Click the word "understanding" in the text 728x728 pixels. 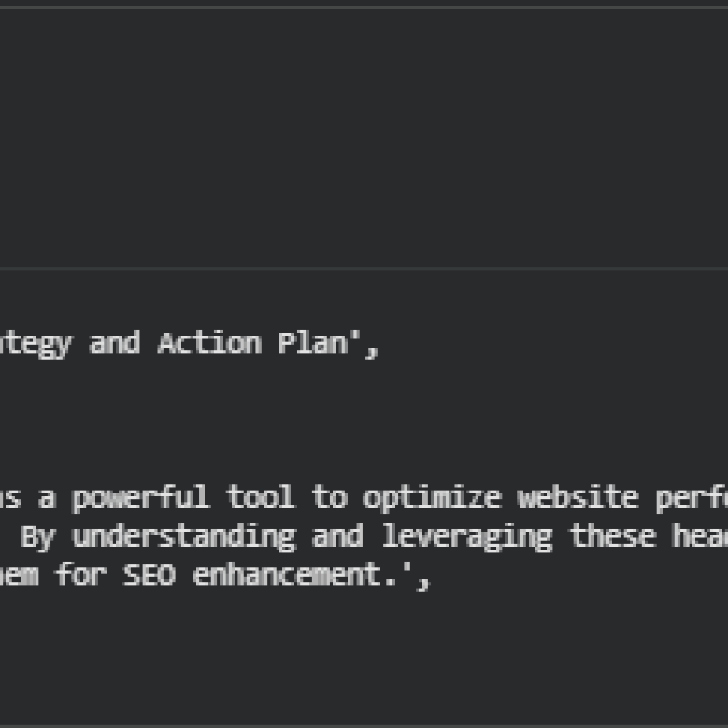[x=183, y=536]
